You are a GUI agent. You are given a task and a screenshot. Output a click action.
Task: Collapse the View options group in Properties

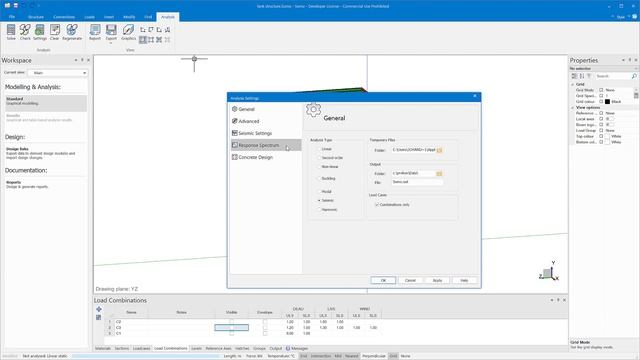[x=573, y=107]
